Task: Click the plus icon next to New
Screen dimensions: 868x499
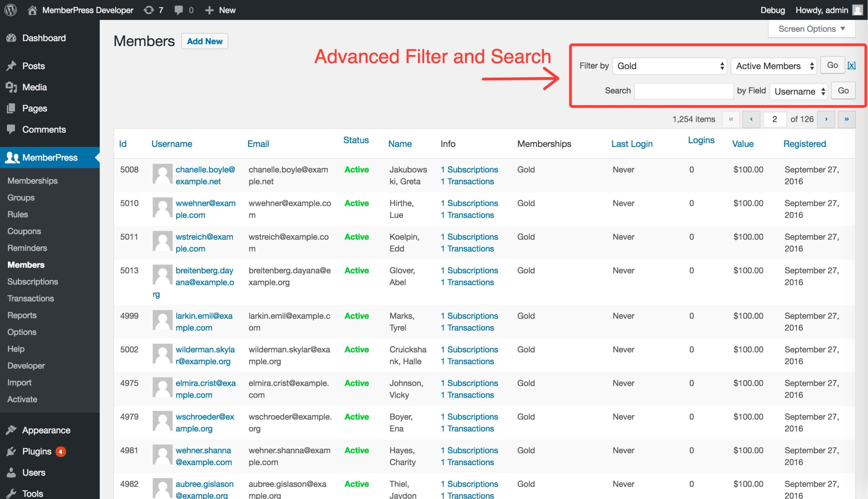Action: pos(210,10)
